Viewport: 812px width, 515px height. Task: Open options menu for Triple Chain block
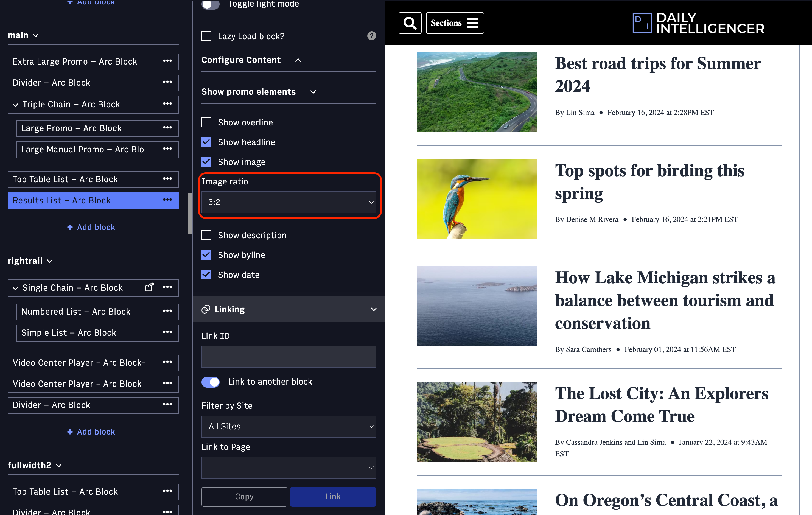click(167, 104)
